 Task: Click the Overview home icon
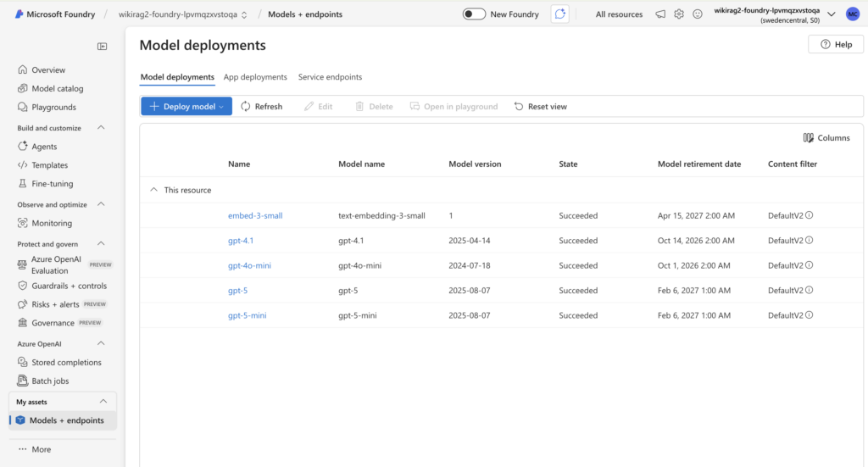tap(22, 69)
